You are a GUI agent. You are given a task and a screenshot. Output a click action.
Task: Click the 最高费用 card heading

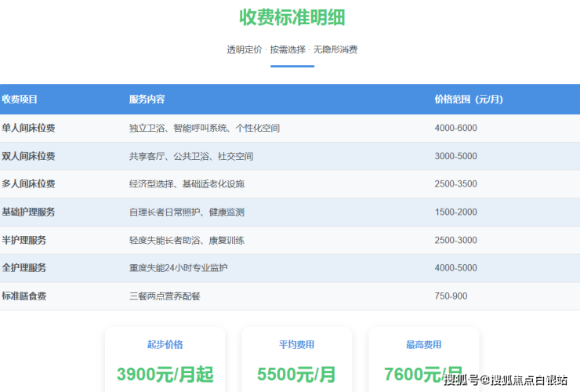pos(423,344)
